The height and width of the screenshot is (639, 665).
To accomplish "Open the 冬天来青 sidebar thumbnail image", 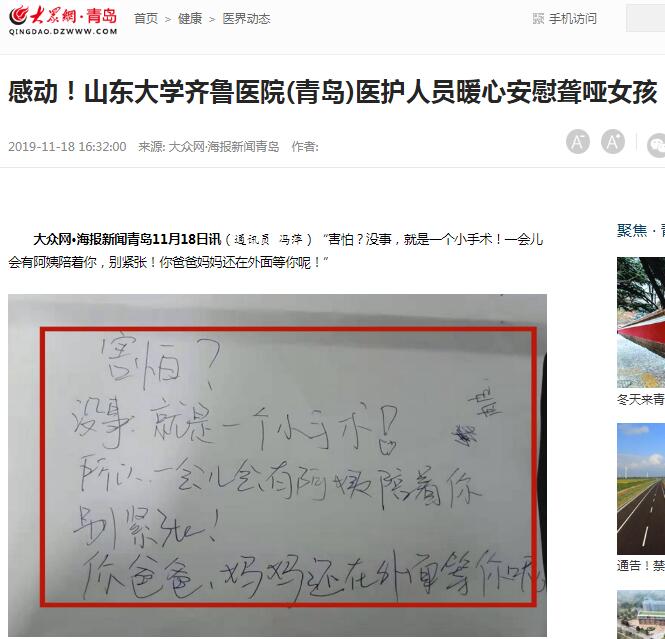I will coord(641,322).
